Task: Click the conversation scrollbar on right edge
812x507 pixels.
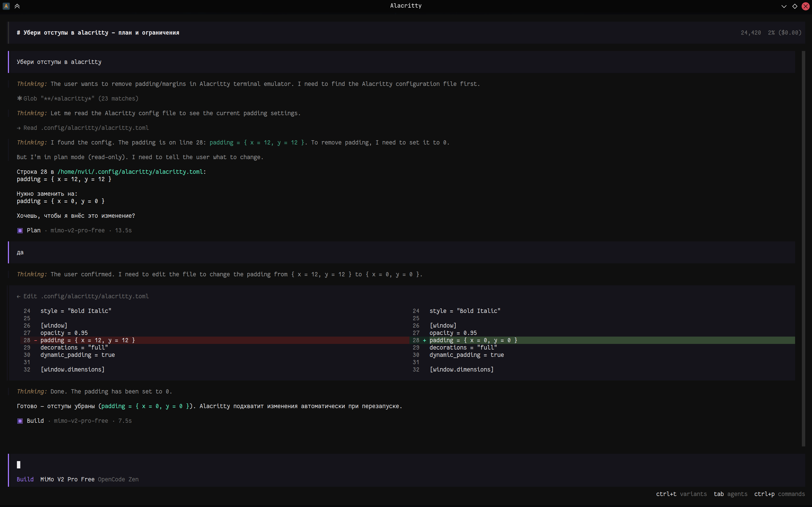Action: tap(803, 248)
